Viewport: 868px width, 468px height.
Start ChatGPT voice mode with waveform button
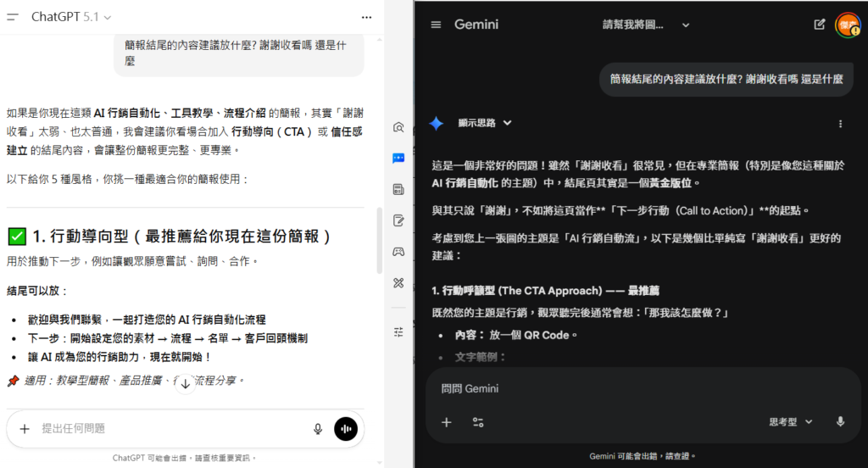point(346,429)
